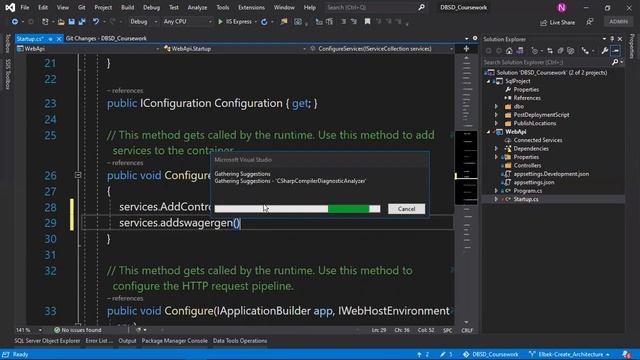Viewport: 640px width, 360px height.
Task: Click the Gathering Suggestions progress bar
Action: click(297, 209)
